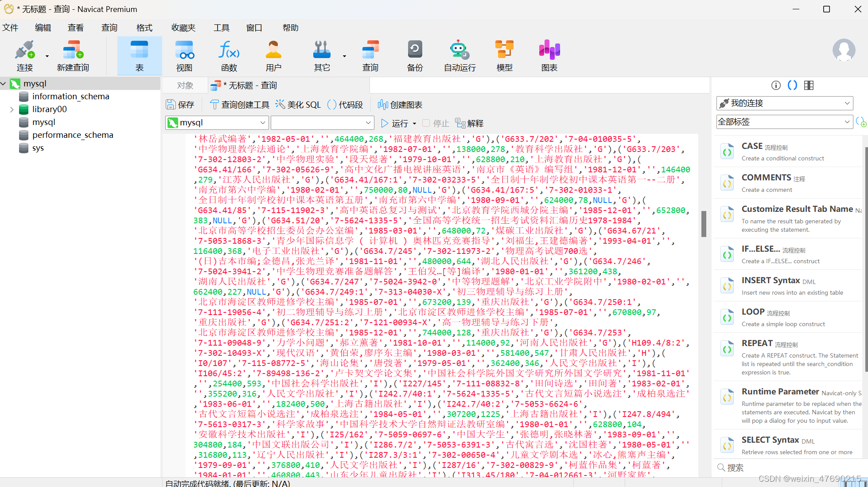Open the mysql connection dropdown
Viewport: 868px width, 487px height.
pyautogui.click(x=217, y=123)
